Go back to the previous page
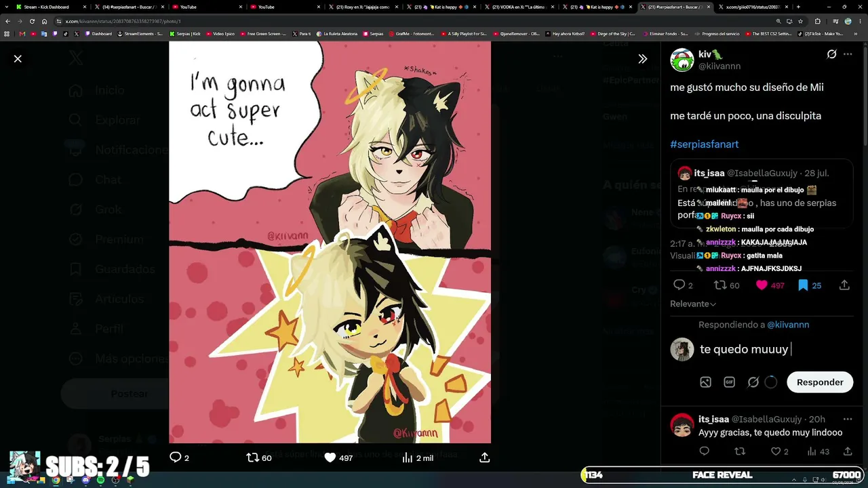 pos(8,21)
